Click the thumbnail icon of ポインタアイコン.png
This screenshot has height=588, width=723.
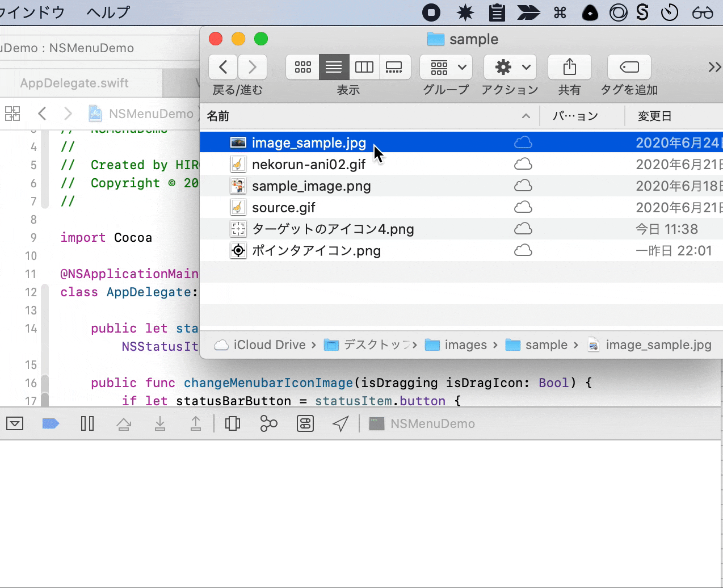(x=238, y=250)
